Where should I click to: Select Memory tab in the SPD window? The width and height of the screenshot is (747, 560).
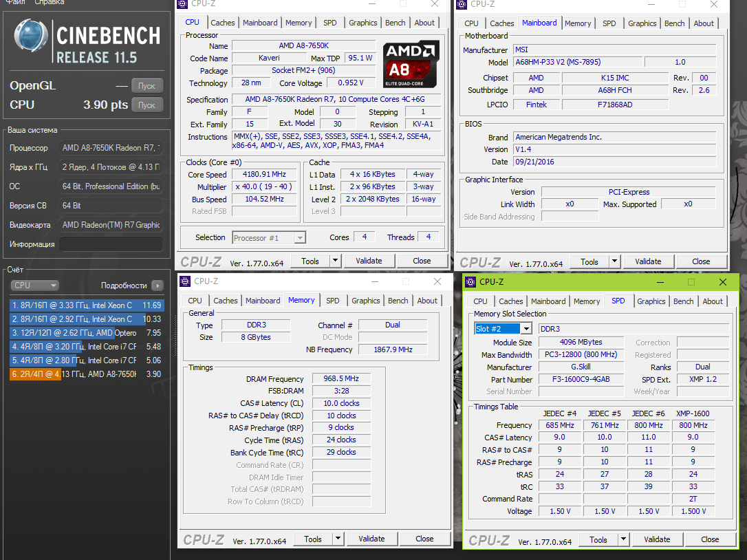tap(587, 301)
